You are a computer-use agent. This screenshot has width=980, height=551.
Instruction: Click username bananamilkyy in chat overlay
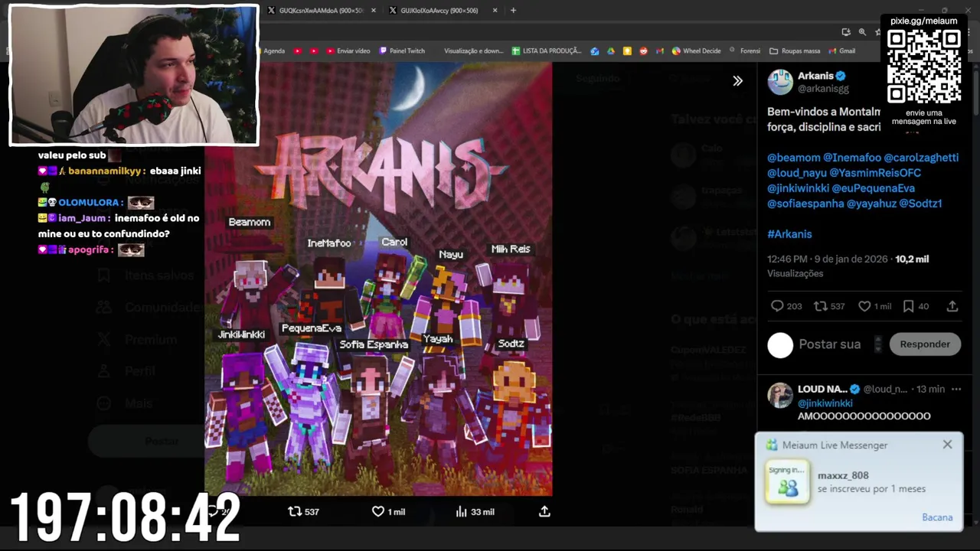click(x=105, y=171)
